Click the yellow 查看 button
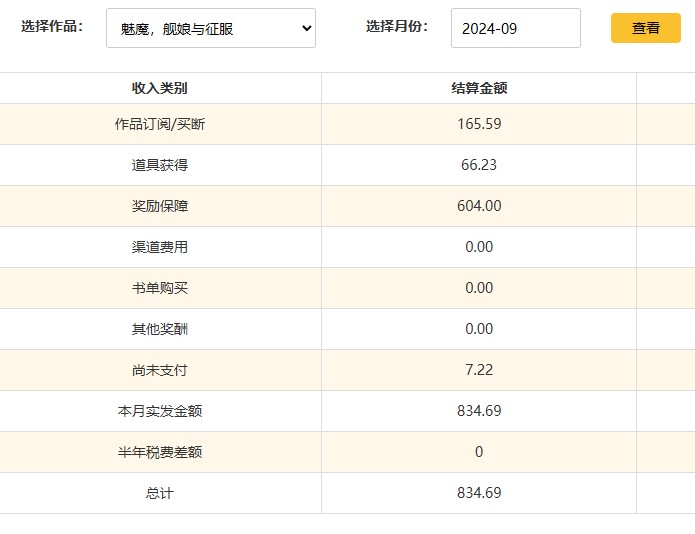The width and height of the screenshot is (695, 534). pyautogui.click(x=645, y=28)
